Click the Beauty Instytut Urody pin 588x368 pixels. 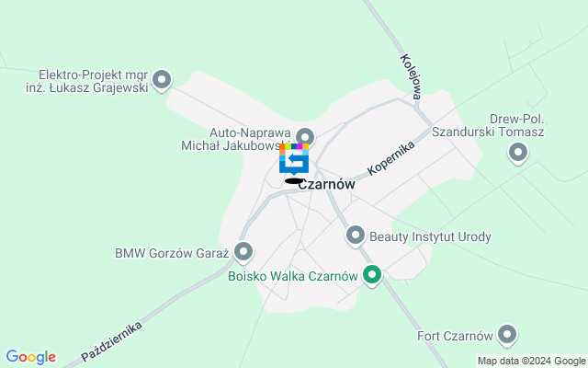click(356, 236)
